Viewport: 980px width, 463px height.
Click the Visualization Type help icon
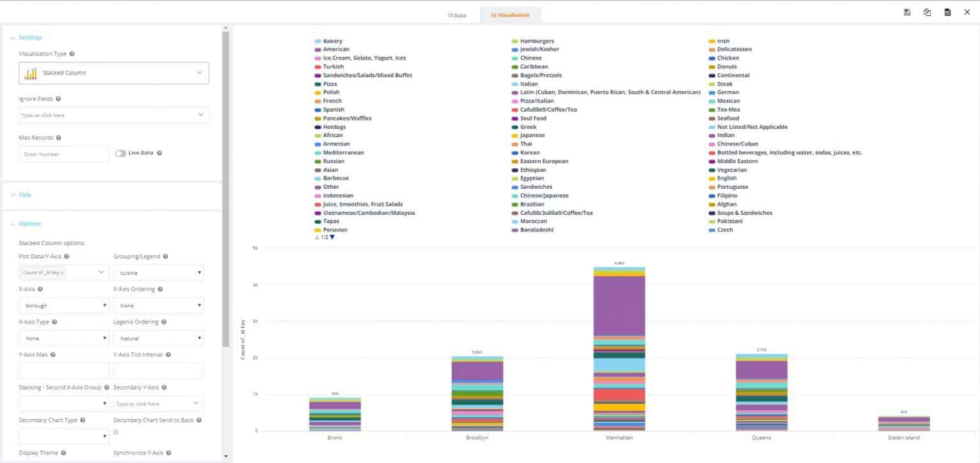click(73, 54)
